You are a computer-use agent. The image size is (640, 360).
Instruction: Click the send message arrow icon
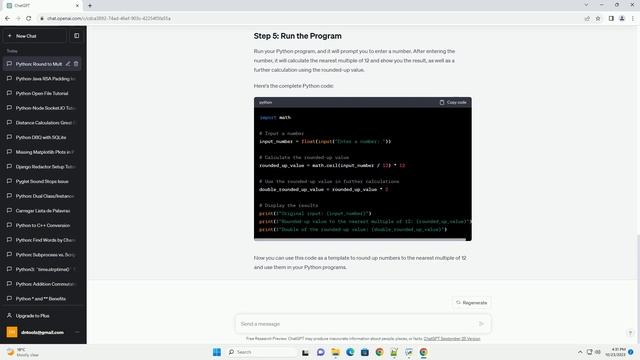click(481, 324)
